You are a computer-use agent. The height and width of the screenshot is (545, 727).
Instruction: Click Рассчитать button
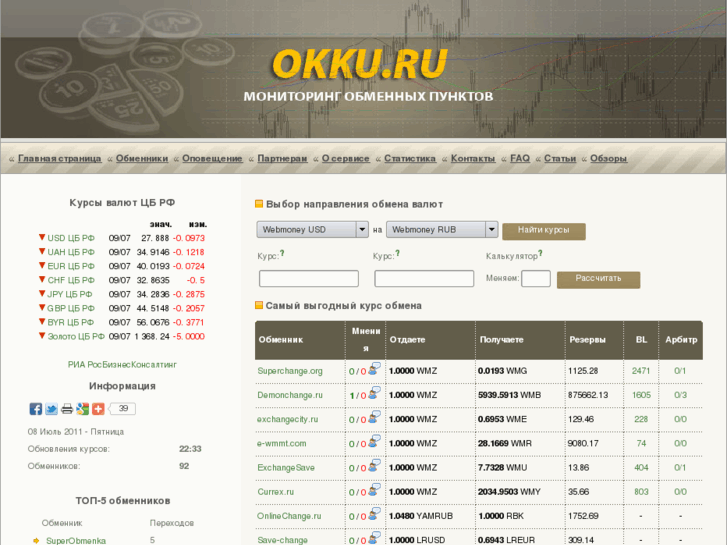tap(599, 280)
